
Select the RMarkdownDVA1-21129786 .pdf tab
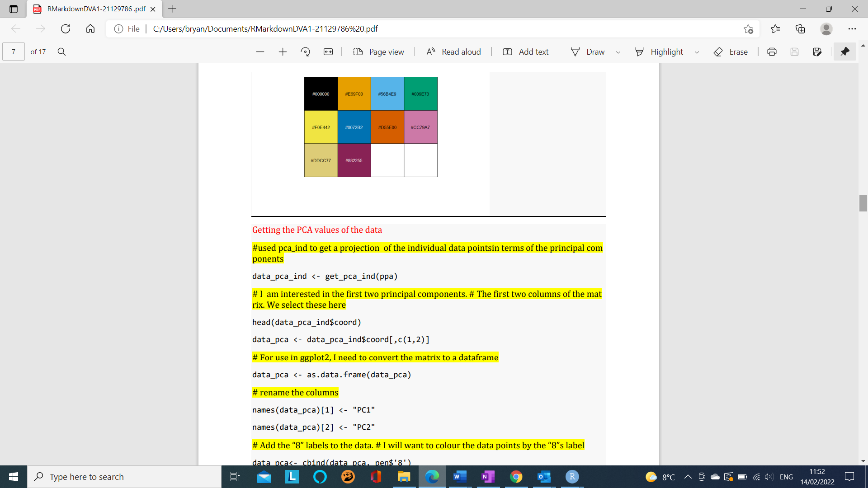96,9
